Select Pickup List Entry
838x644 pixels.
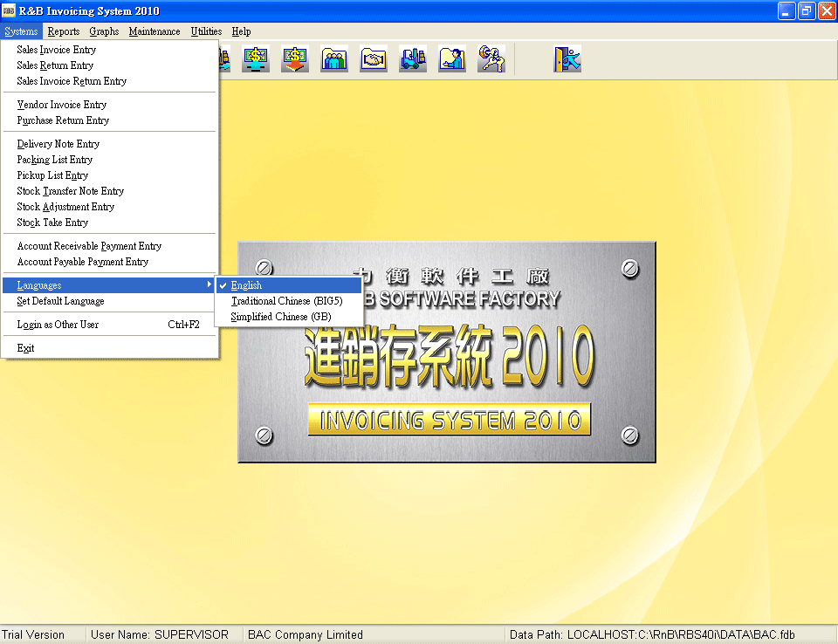point(110,175)
